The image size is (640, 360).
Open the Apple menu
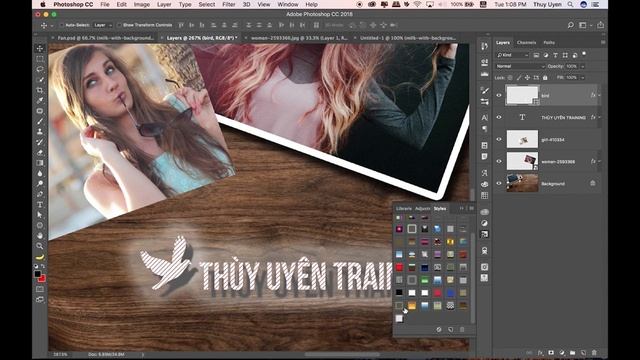pyautogui.click(x=43, y=4)
